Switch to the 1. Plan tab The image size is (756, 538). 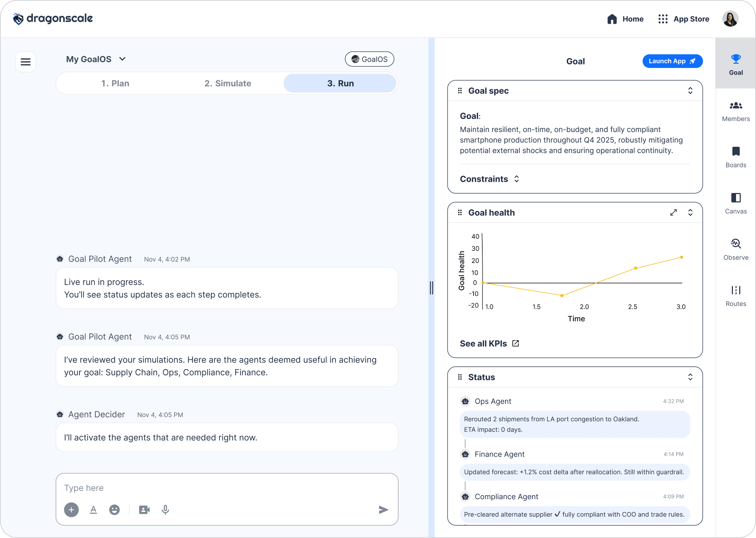click(115, 83)
